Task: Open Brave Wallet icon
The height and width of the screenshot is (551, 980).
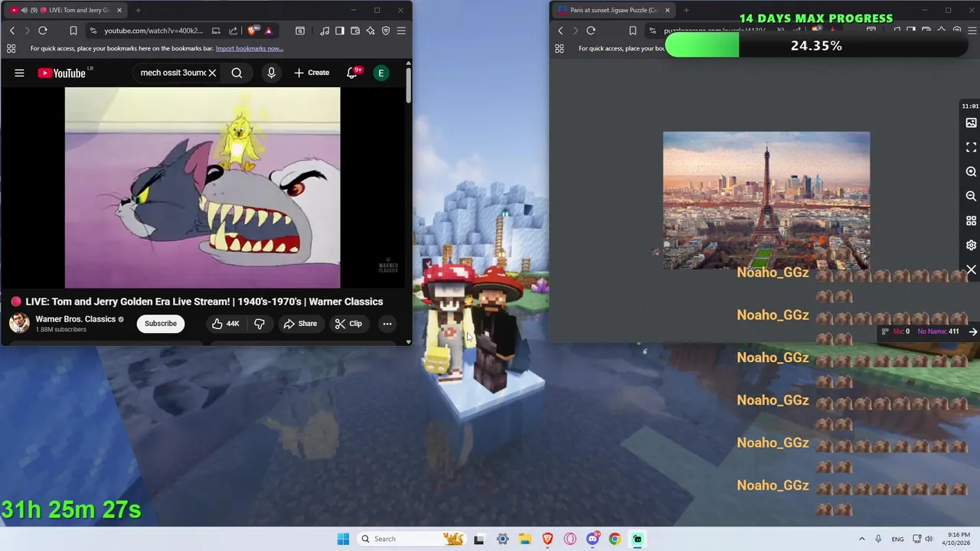Action: click(x=355, y=31)
